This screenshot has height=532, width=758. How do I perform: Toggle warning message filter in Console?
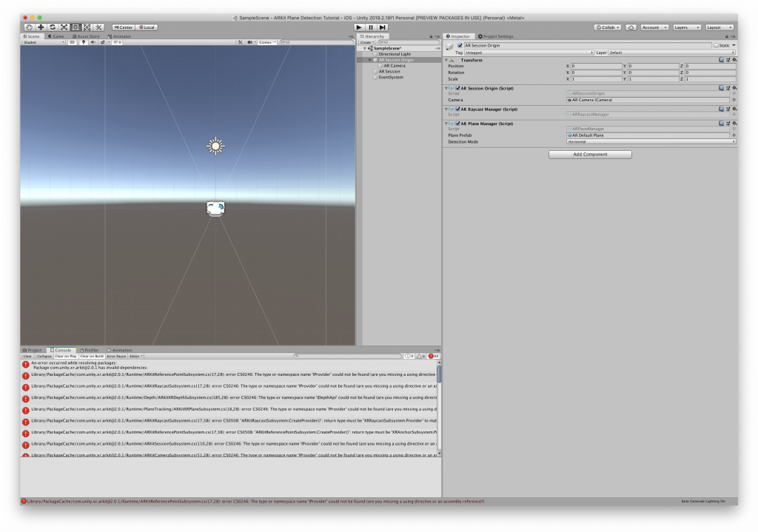coord(421,356)
